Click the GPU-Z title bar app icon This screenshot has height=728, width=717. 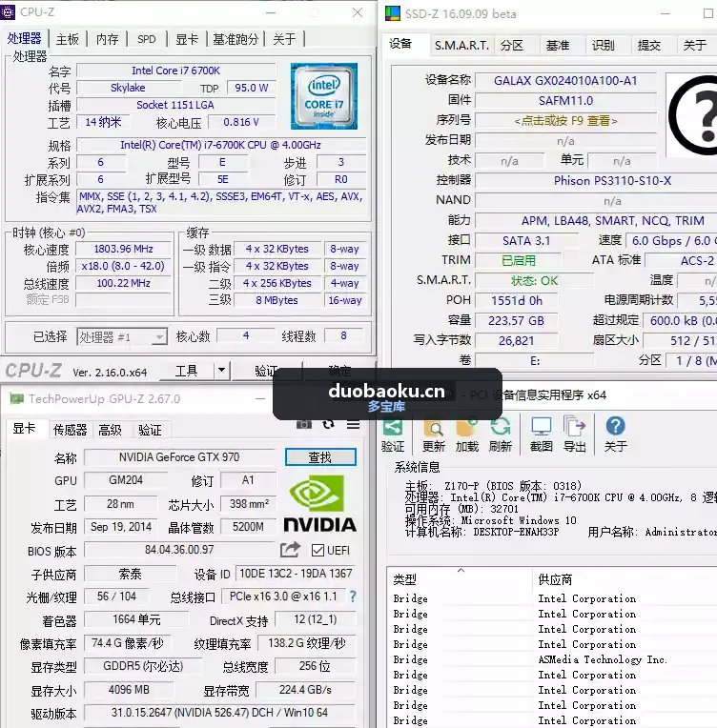pyautogui.click(x=17, y=399)
